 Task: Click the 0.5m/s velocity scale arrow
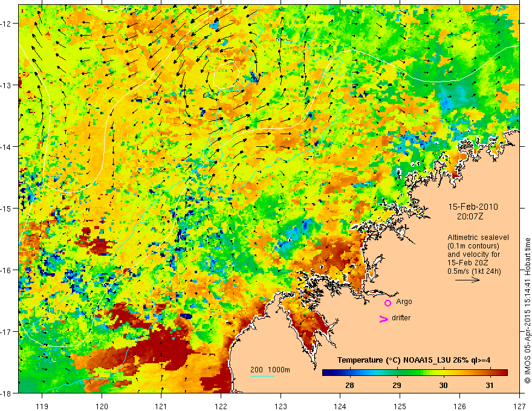click(x=467, y=280)
